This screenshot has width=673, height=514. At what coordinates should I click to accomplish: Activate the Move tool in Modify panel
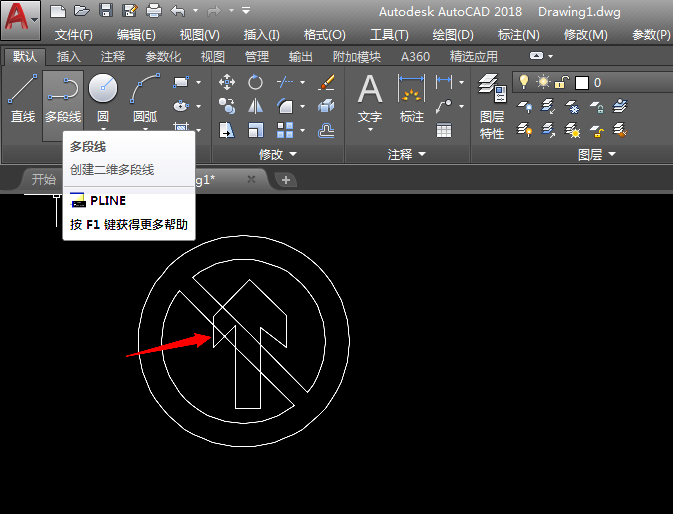click(227, 82)
